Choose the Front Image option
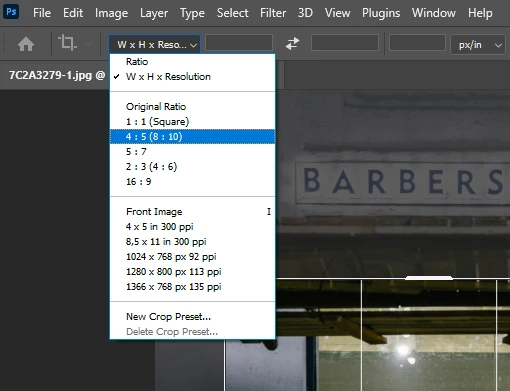This screenshot has height=391, width=510. 193,212
